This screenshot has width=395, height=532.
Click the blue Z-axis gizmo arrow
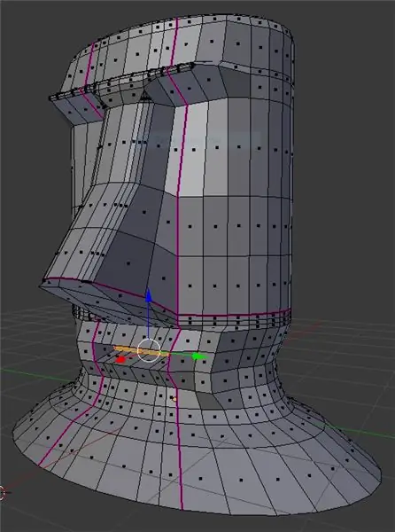click(x=148, y=295)
